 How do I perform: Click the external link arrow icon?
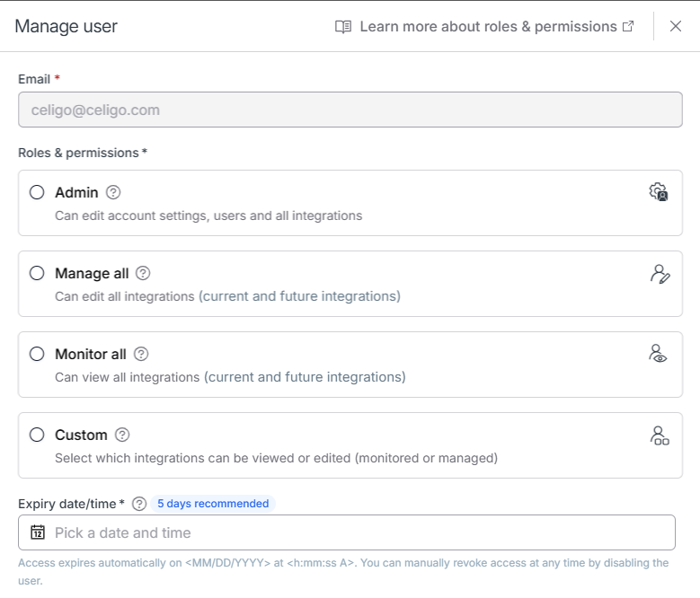tap(628, 26)
